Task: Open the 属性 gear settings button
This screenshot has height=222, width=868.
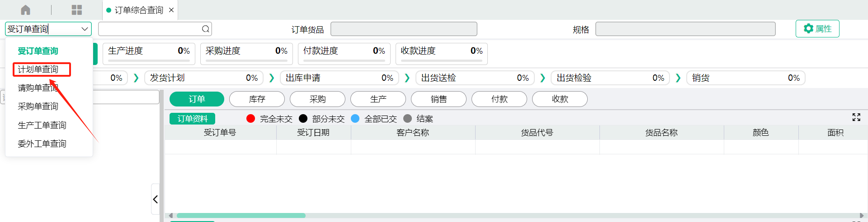Action: pos(817,29)
